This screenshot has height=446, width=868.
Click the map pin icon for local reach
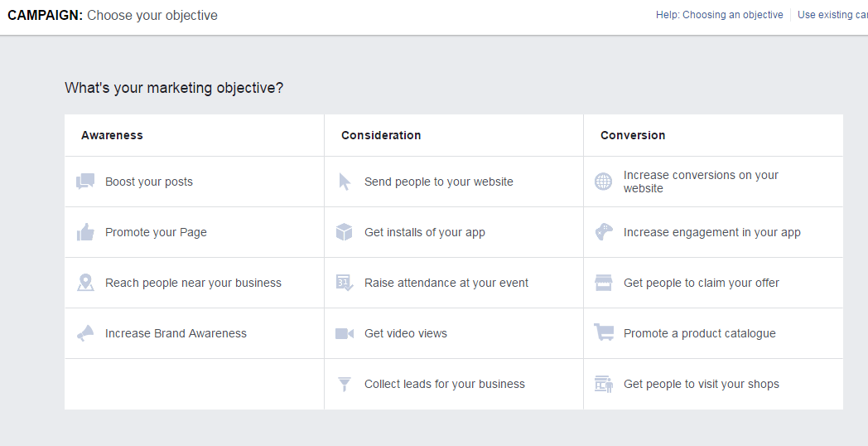(85, 283)
